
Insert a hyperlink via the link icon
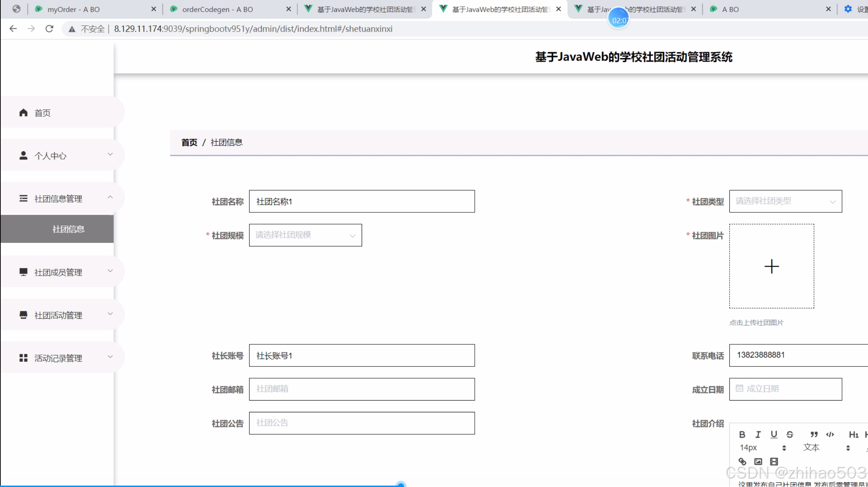point(742,461)
